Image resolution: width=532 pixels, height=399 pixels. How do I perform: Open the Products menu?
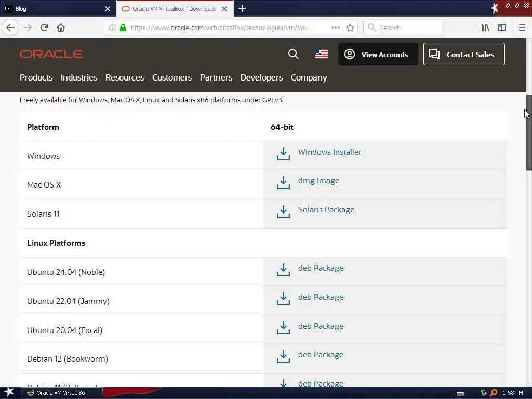36,78
